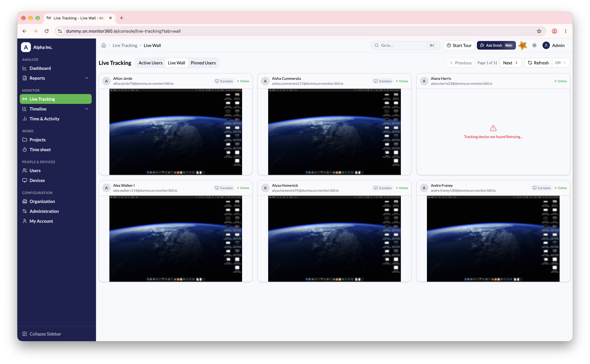Toggle the light/dark theme sun icon
Screen dimensions: 590x364
pos(534,45)
